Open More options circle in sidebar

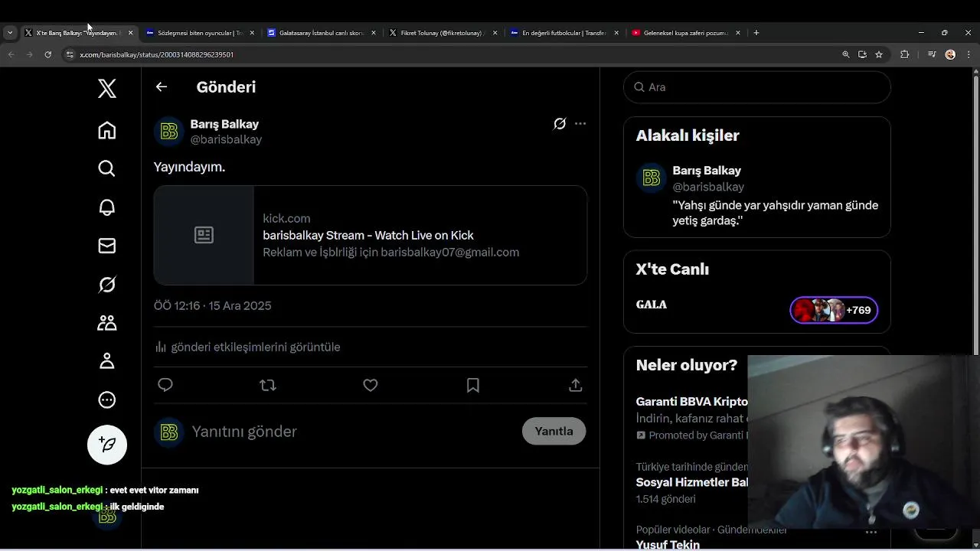click(x=107, y=399)
